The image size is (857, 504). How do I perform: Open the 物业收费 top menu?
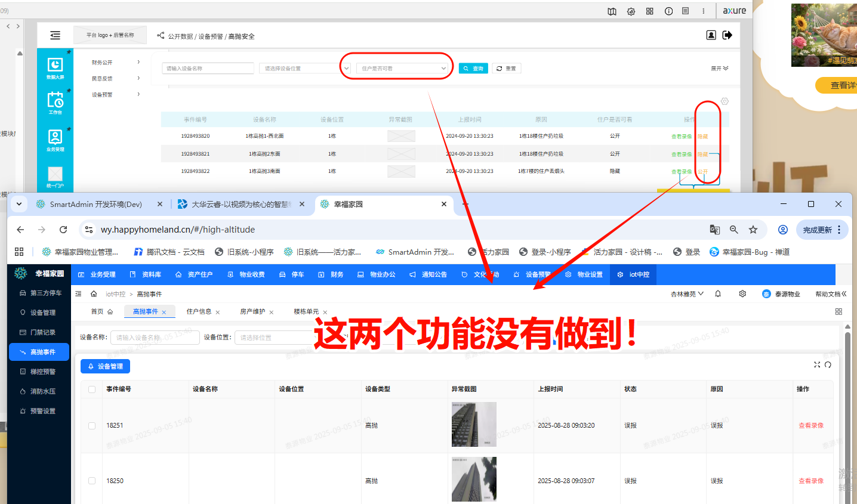click(246, 274)
